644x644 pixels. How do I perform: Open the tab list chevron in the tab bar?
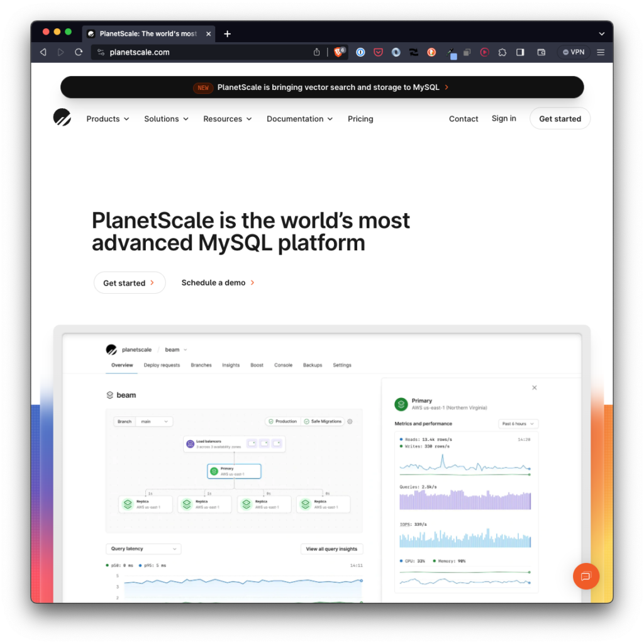[601, 34]
